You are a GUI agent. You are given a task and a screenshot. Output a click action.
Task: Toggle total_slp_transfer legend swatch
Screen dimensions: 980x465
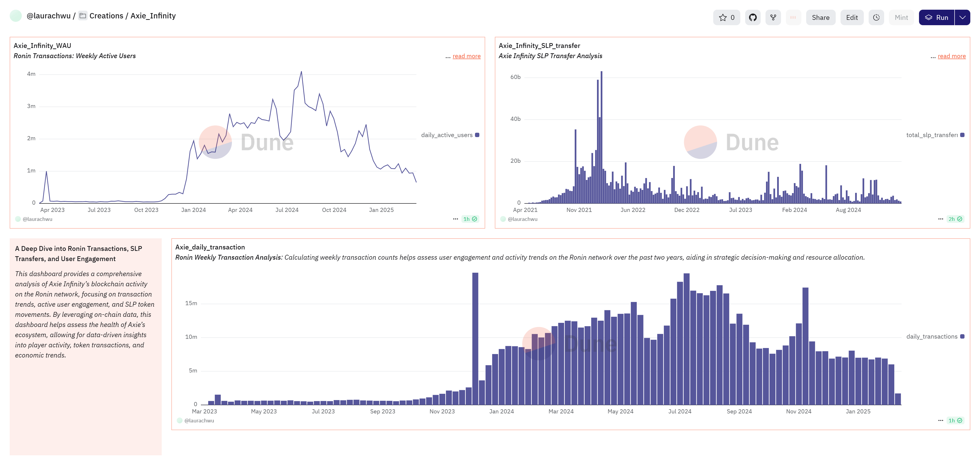click(962, 135)
